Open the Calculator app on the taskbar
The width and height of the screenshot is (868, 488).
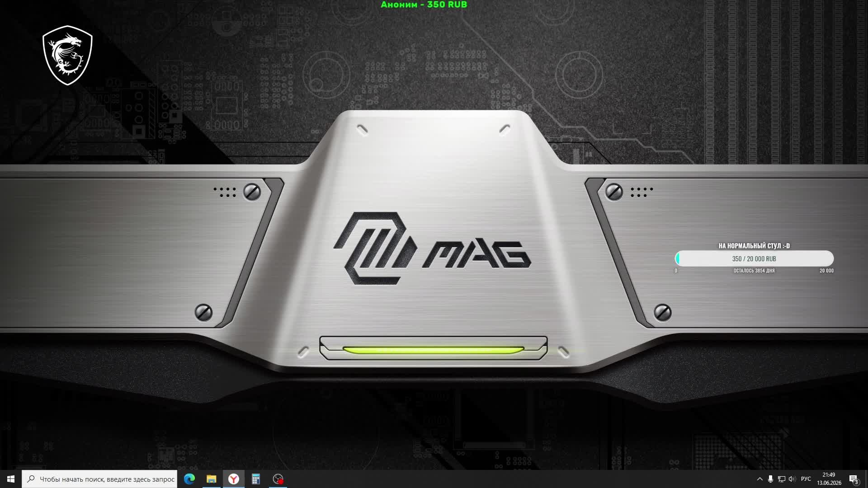(255, 479)
